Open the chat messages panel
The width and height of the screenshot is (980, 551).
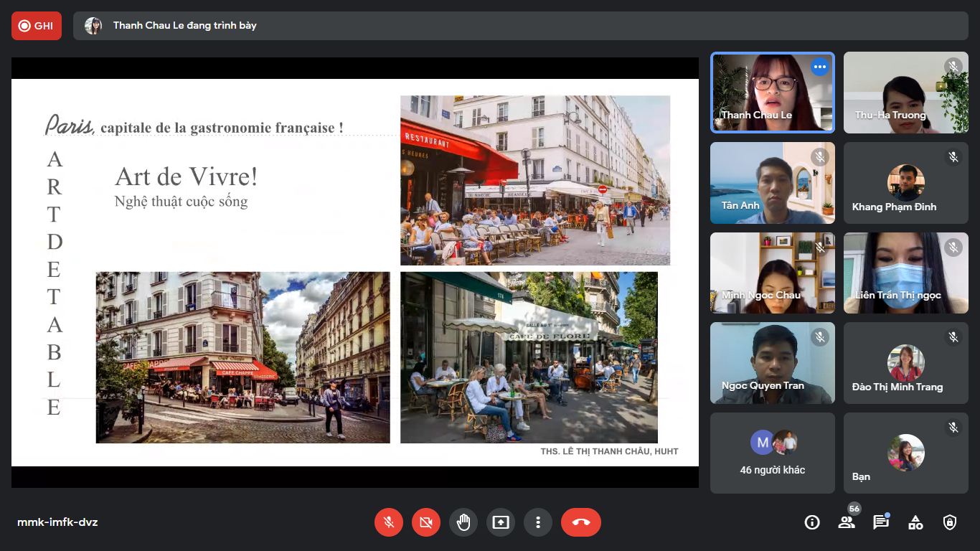(881, 522)
